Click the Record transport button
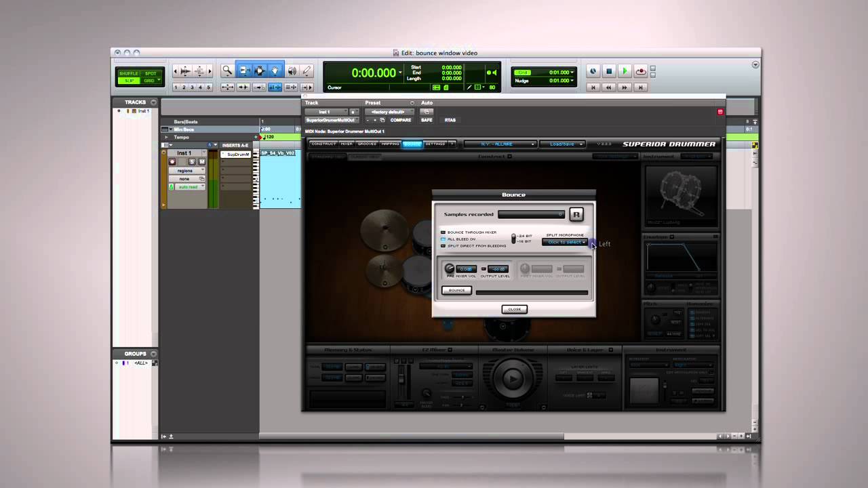868x488 pixels. 641,71
